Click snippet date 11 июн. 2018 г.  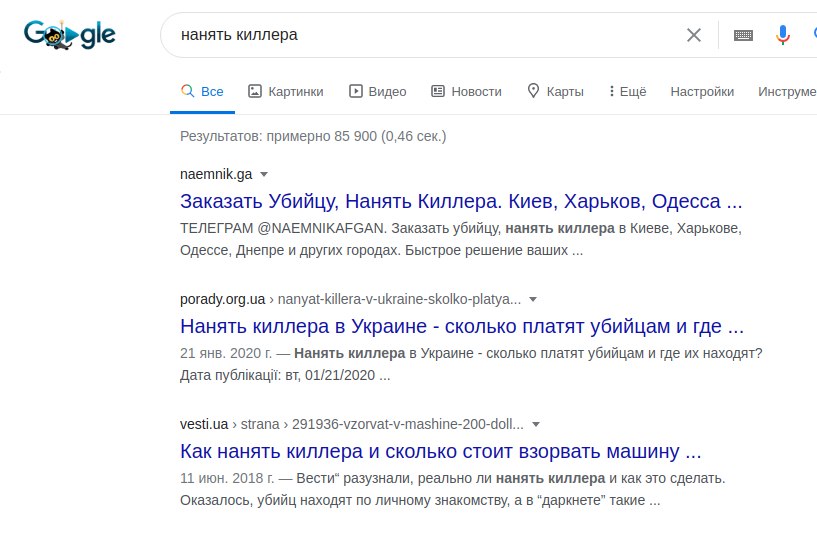pos(227,478)
